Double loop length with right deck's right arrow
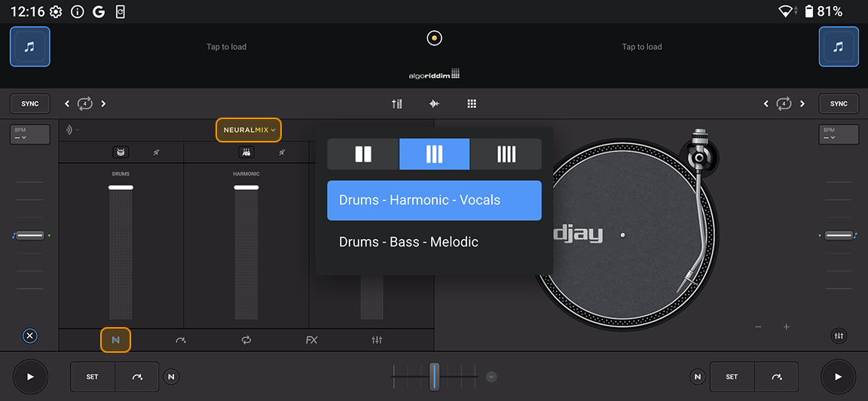This screenshot has width=868, height=401. [x=802, y=103]
